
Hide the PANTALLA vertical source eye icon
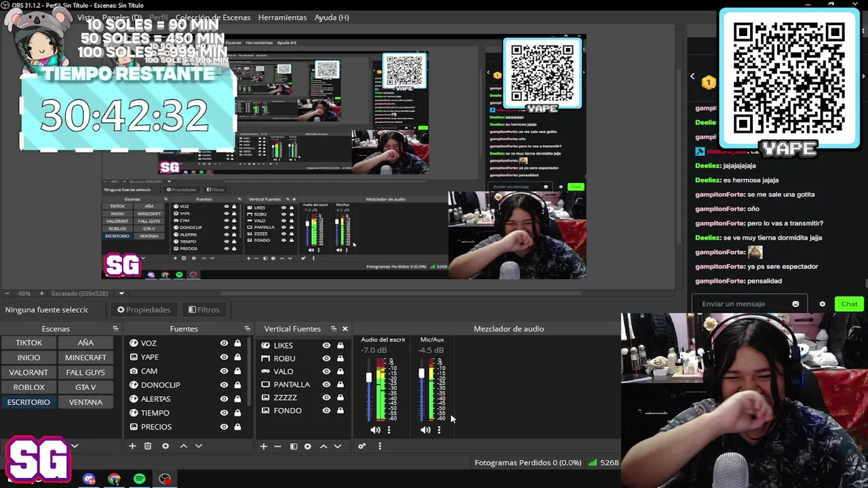326,384
